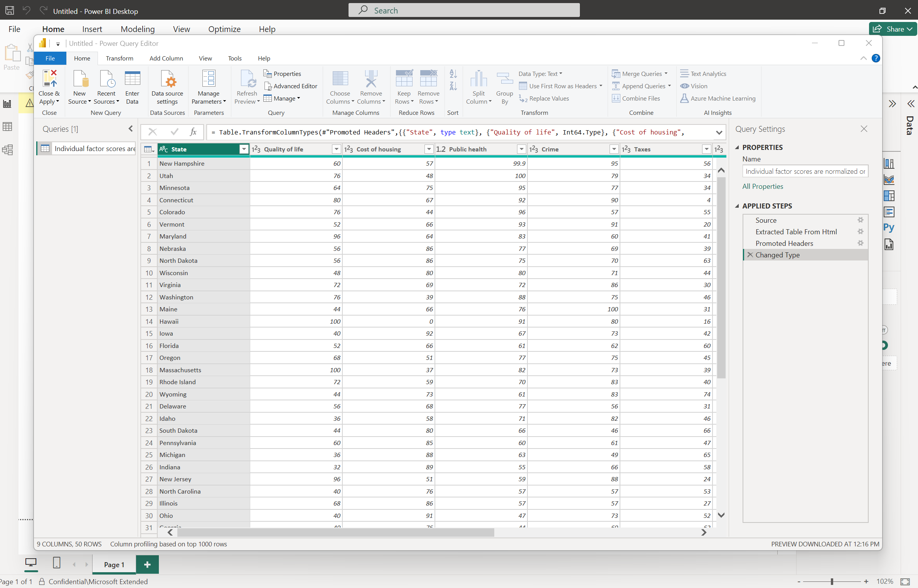Delete the Changed Type step
This screenshot has height=588, width=918.
(x=750, y=255)
